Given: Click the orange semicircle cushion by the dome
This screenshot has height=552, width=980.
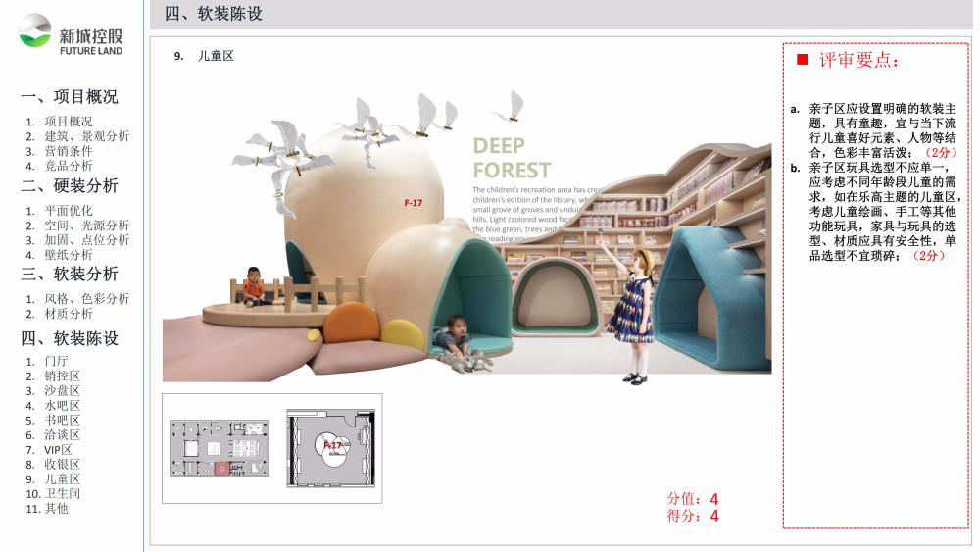Looking at the screenshot, I should pyautogui.click(x=348, y=323).
